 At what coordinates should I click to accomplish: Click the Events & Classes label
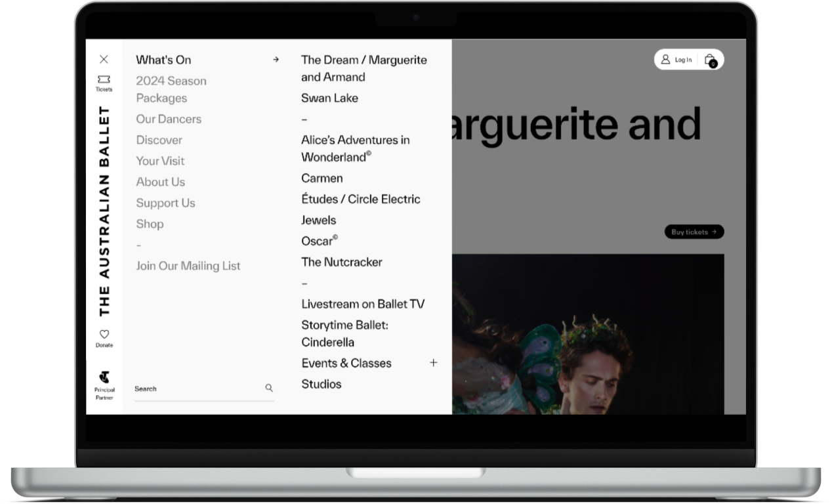tap(346, 363)
